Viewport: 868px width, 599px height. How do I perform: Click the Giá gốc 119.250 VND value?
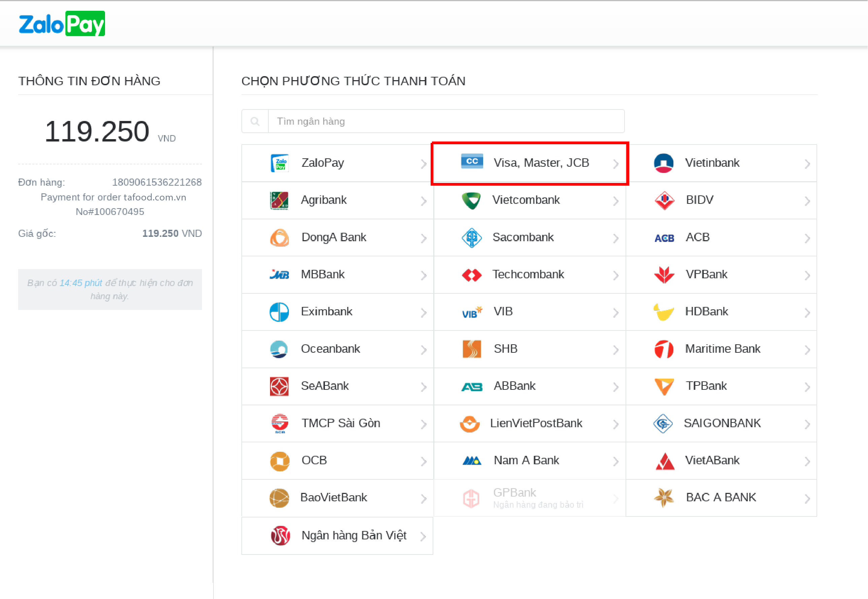[172, 233]
